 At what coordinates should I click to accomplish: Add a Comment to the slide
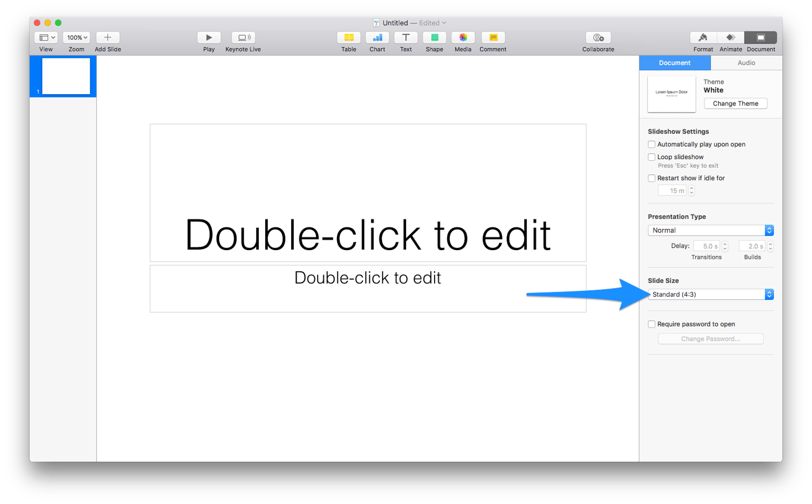[493, 38]
